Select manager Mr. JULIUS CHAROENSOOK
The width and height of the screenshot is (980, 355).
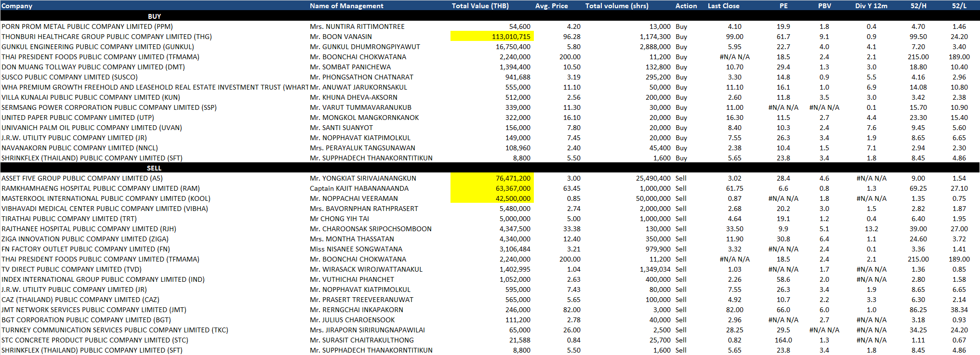click(x=352, y=320)
